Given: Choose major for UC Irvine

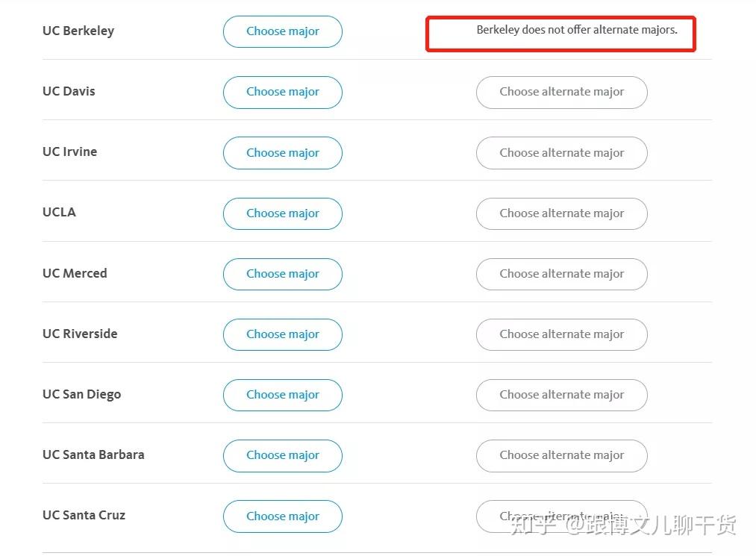Looking at the screenshot, I should [282, 153].
